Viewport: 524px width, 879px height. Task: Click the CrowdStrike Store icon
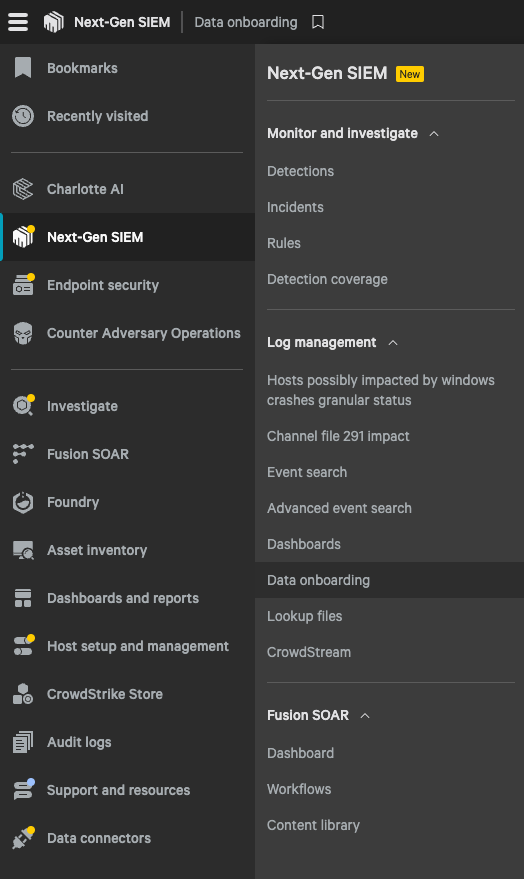23,694
